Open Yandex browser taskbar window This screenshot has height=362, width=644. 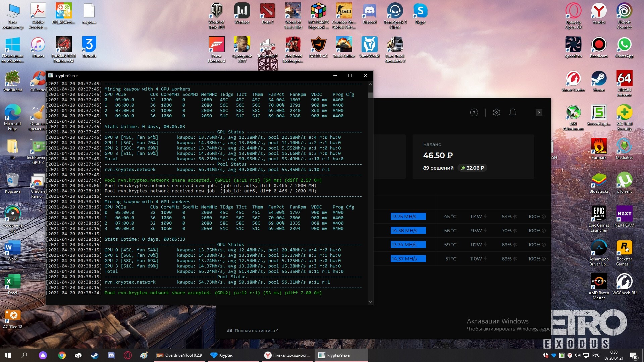(x=287, y=355)
